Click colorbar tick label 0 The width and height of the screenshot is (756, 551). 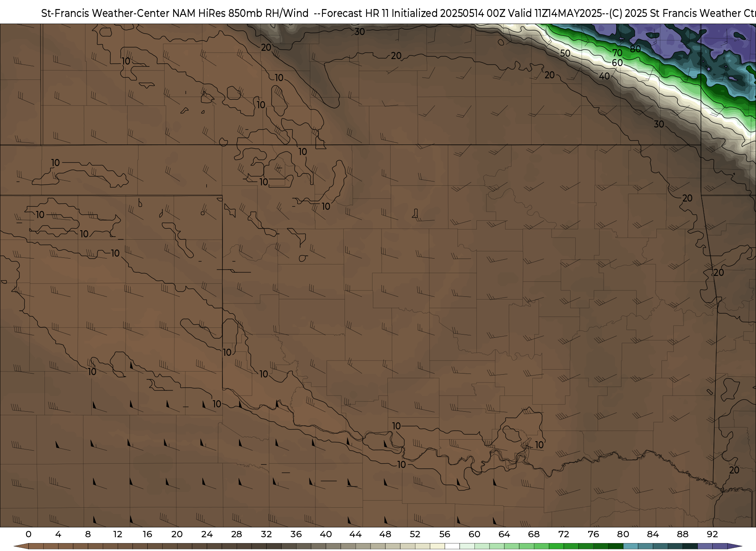click(28, 534)
